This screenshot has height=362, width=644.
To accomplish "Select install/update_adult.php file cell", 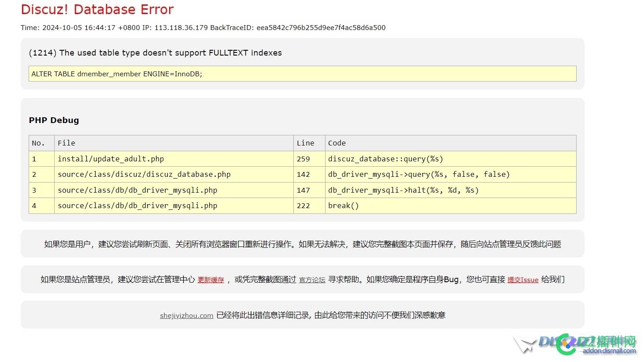I will click(174, 159).
